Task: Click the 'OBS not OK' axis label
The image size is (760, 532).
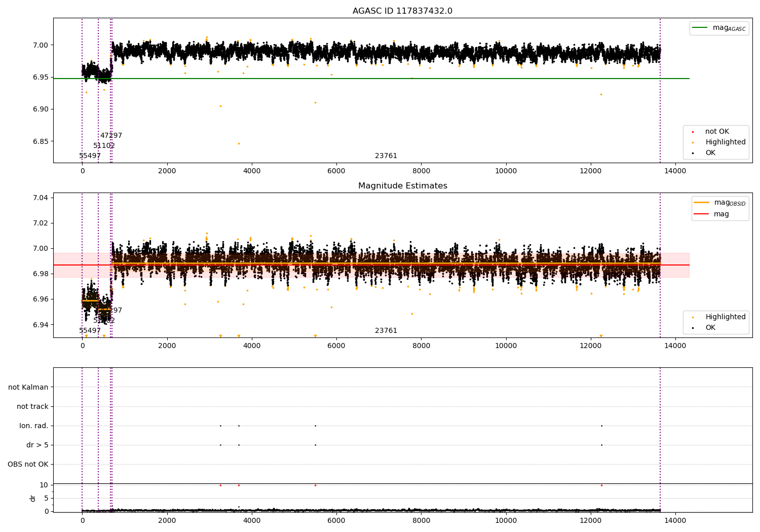Action: coord(28,465)
